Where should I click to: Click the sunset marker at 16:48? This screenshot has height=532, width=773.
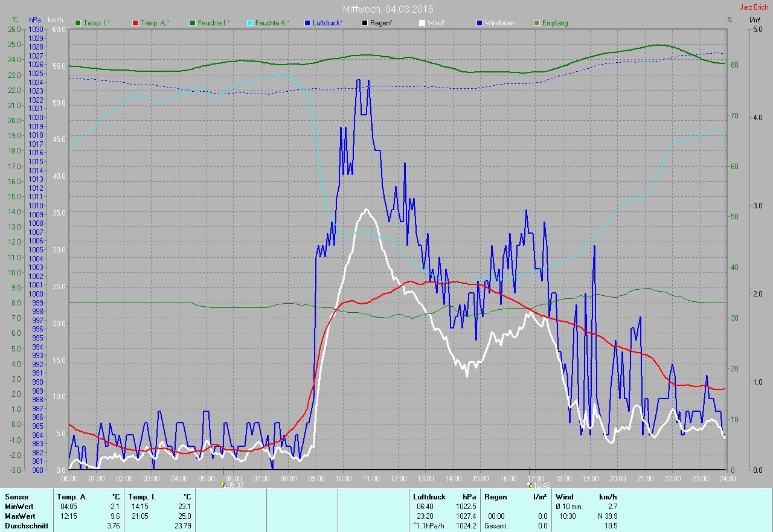coord(530,484)
